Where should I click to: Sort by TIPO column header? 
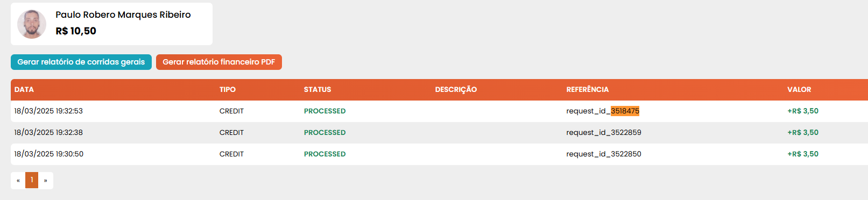click(228, 89)
